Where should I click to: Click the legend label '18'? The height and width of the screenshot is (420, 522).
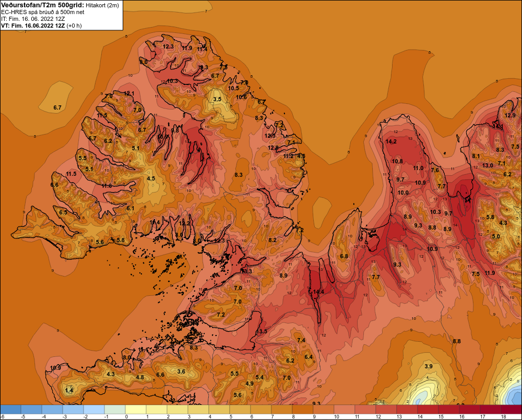coord(503,417)
